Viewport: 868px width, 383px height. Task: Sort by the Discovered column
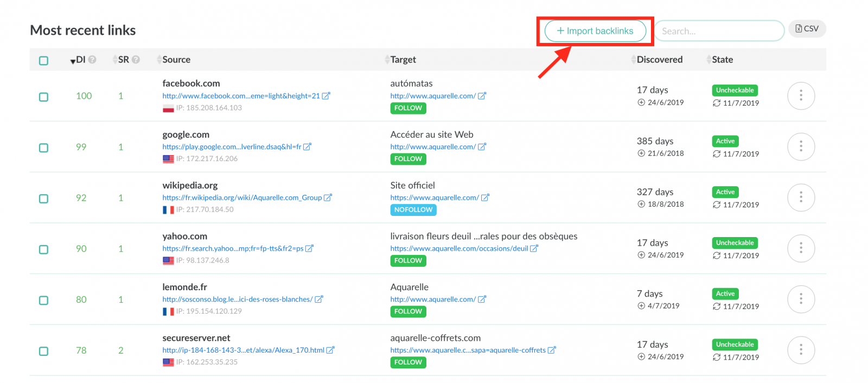point(657,60)
